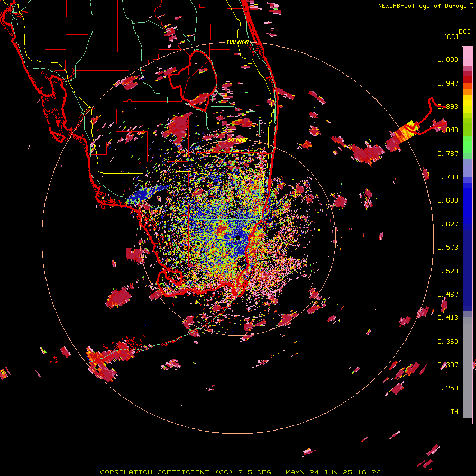Click the 0.627 legend value
Image resolution: width=476 pixels, height=476 pixels.
click(448, 224)
